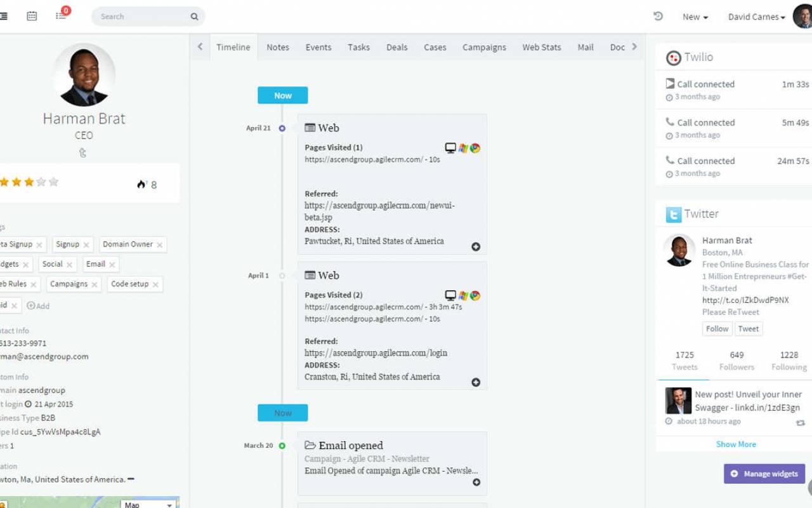Remove the Code setup tag
The height and width of the screenshot is (508, 812).
(155, 284)
